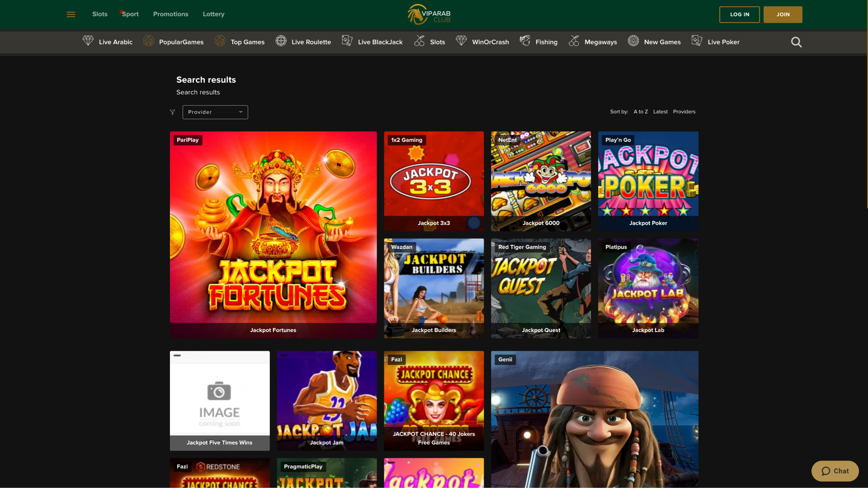Open the filter funnel icon

pos(172,112)
